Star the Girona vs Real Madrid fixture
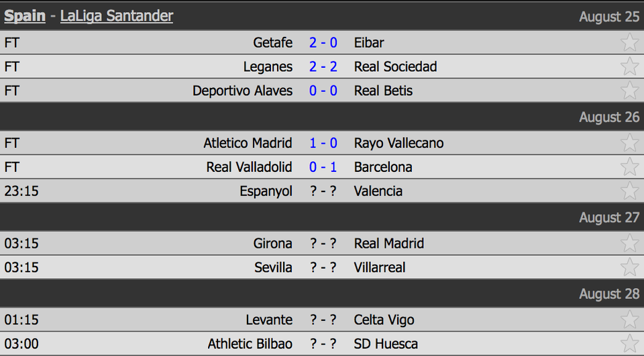Image resolution: width=644 pixels, height=356 pixels. (x=629, y=243)
